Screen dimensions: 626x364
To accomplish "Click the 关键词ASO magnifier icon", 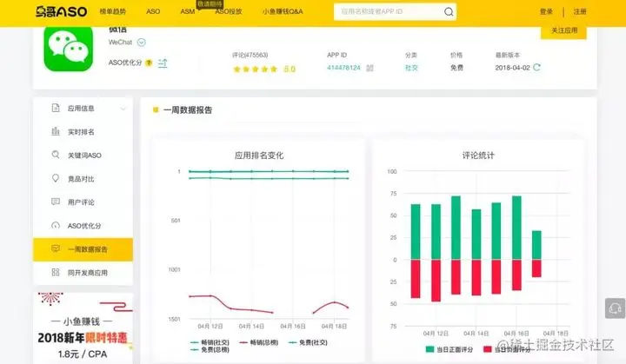I will (56, 155).
